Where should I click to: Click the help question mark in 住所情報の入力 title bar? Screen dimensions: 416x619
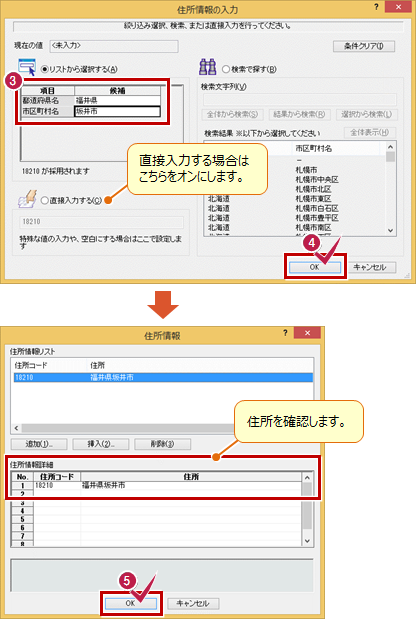(x=376, y=7)
